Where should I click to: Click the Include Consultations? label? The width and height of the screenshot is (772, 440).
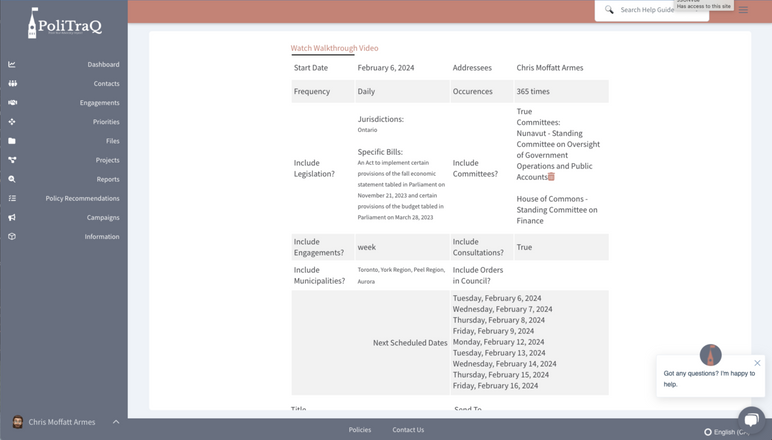point(478,247)
